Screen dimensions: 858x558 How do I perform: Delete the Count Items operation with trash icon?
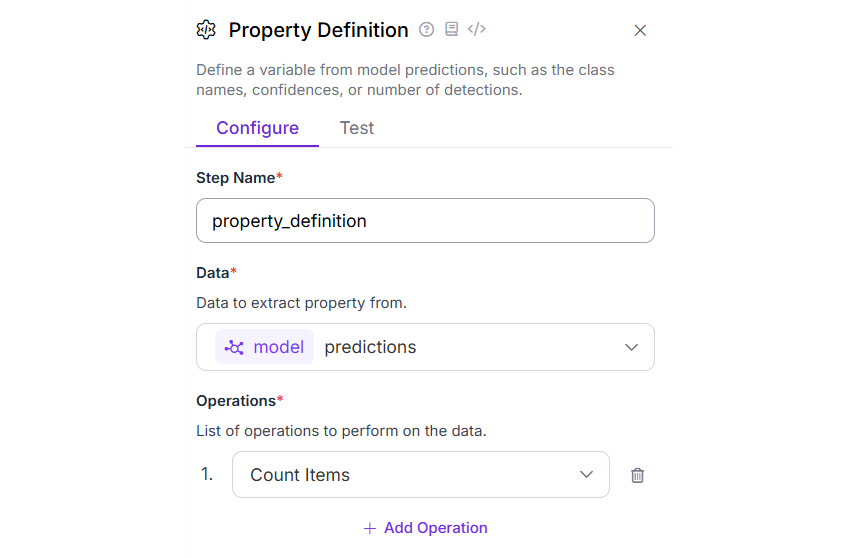coord(637,475)
